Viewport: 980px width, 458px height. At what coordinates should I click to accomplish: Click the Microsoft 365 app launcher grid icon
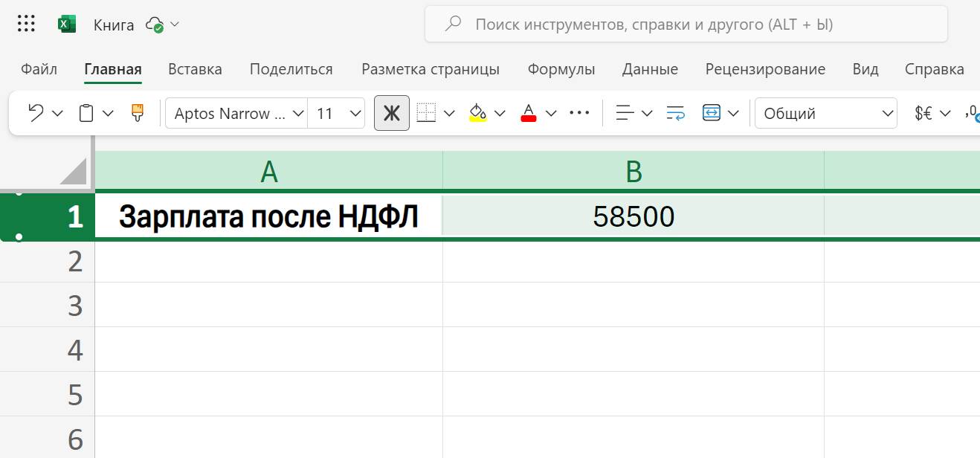(25, 23)
